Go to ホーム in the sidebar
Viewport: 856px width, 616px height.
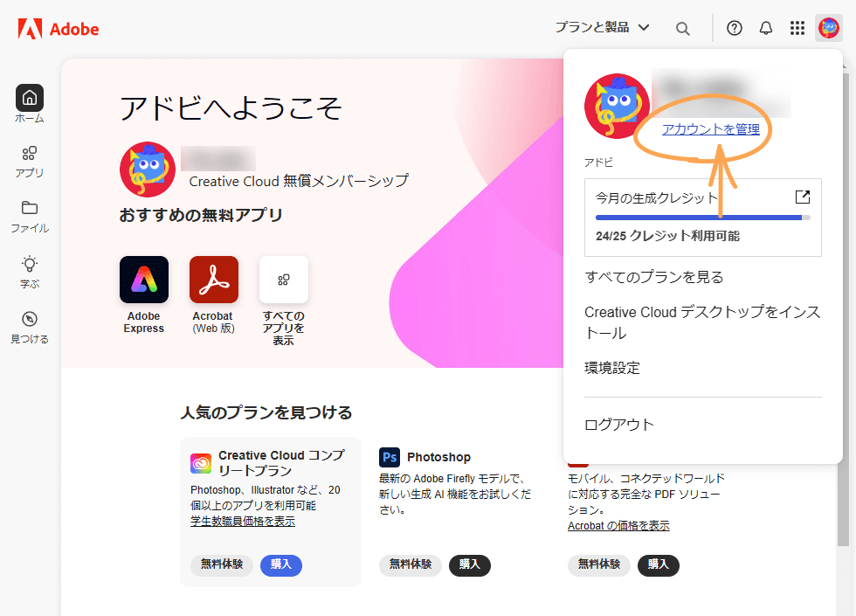pos(30,104)
